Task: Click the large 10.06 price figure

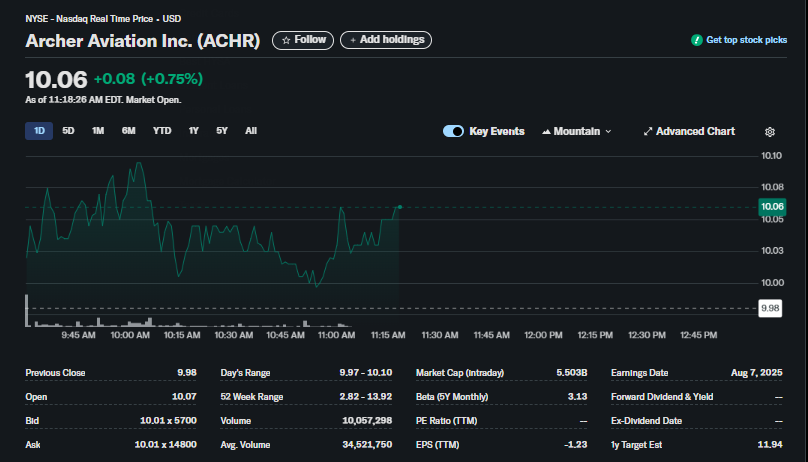Action: click(x=56, y=80)
